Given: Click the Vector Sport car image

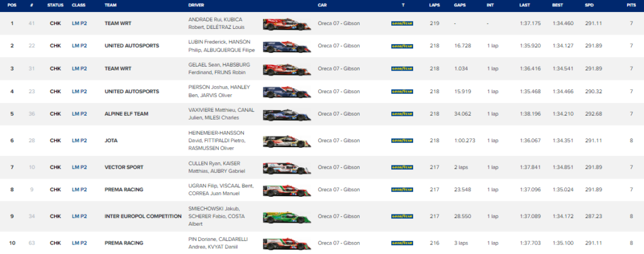Looking at the screenshot, I should pos(287,167).
